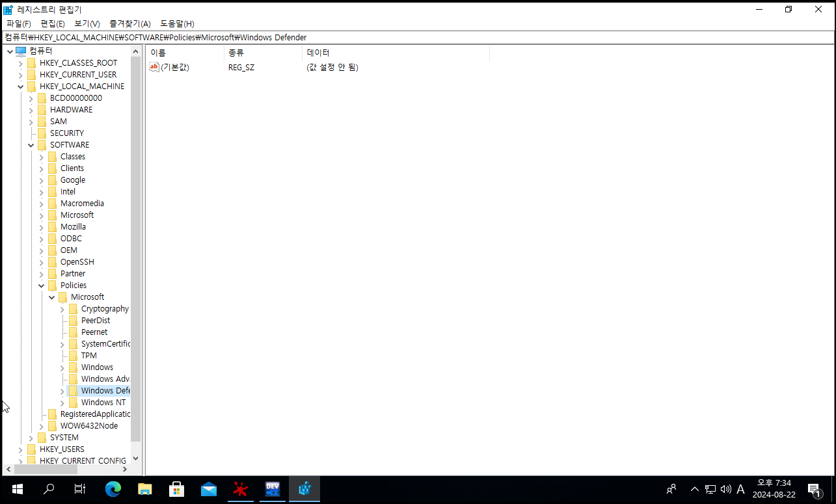The image size is (836, 504).
Task: Select the Google folder icon
Action: point(52,180)
